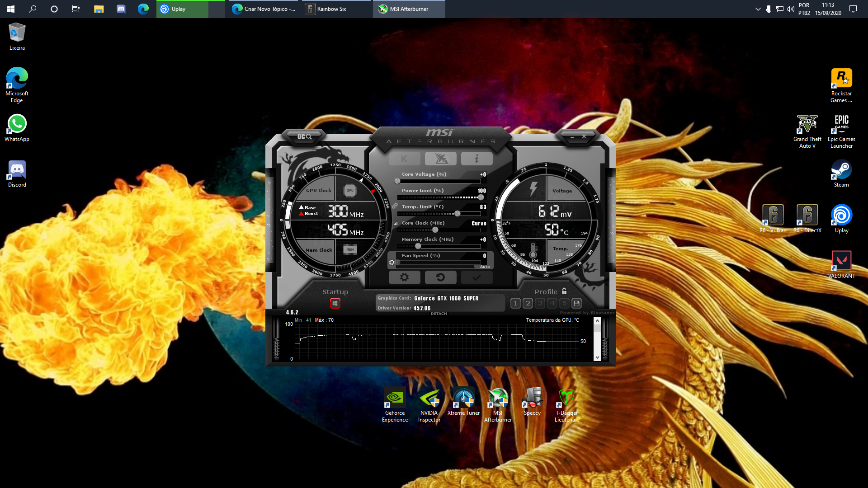Switch to the Rainbow Six taskbar window

(336, 9)
